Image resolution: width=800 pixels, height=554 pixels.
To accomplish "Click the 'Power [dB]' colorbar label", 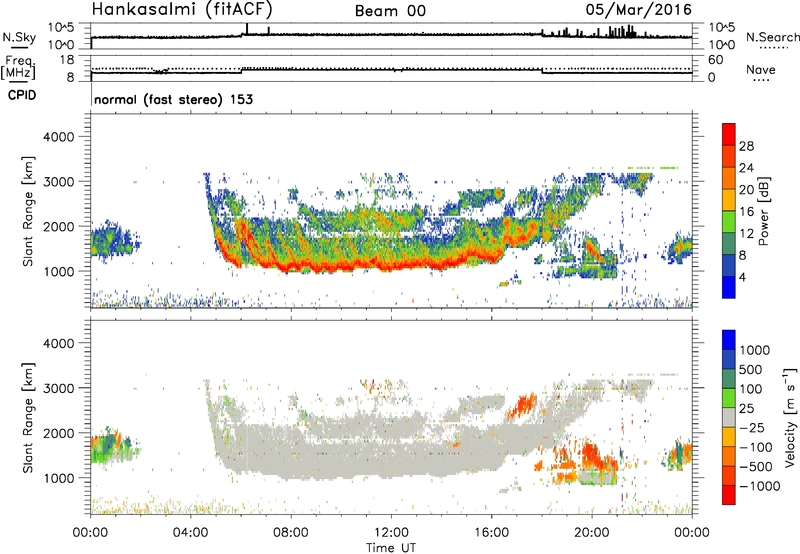I will [763, 211].
